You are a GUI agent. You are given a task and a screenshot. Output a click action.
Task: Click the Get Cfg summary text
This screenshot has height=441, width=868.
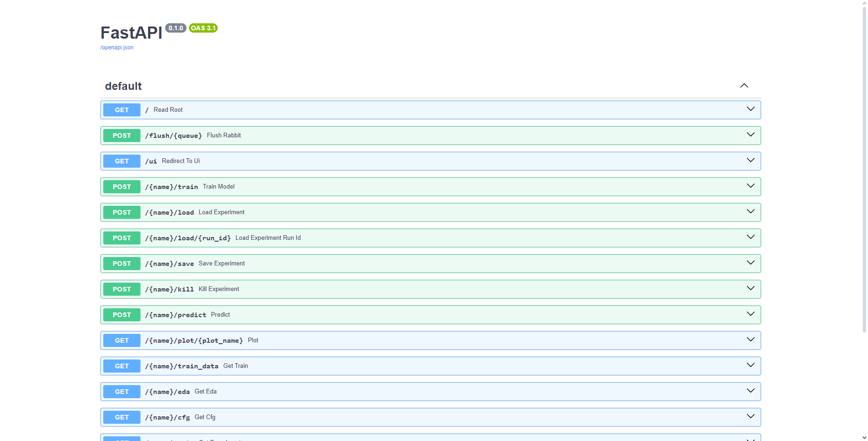(x=205, y=417)
